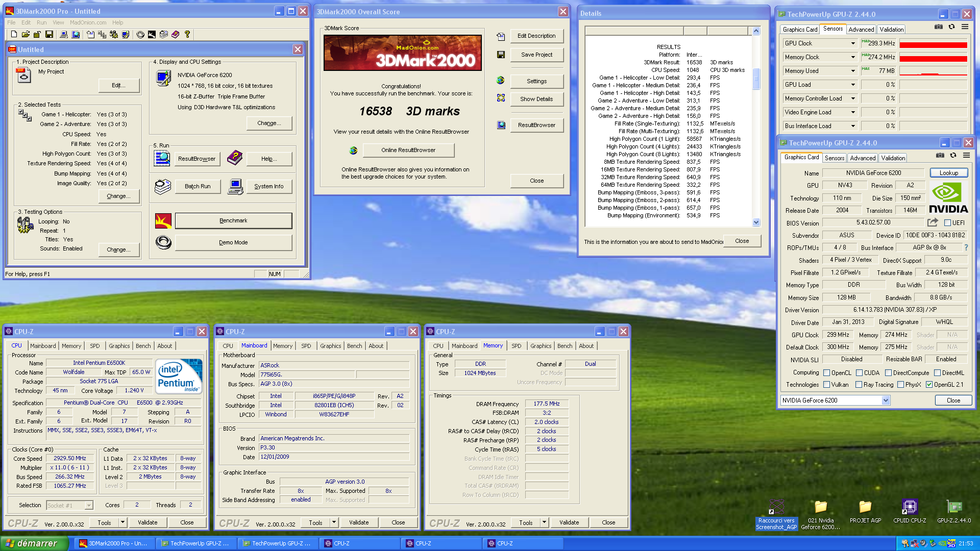Screen dimensions: 980x551
Task: Toggle the DirectCompute checkbox in GPU-Z
Action: (888, 373)
